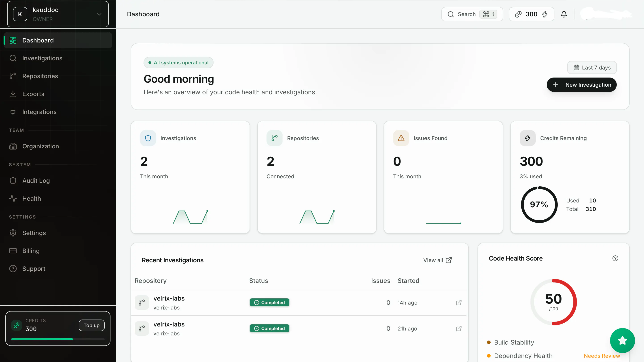
Task: Click the Investigations shield card icon
Action: [148, 138]
